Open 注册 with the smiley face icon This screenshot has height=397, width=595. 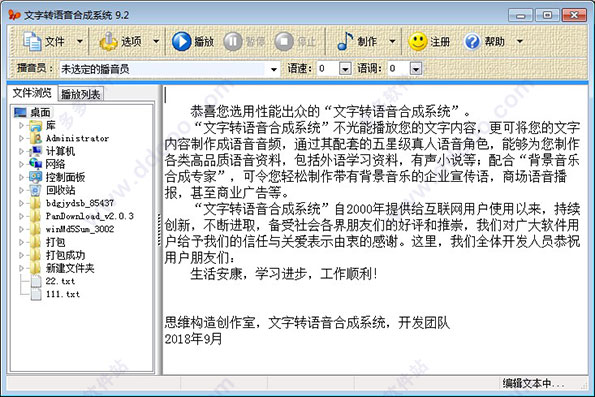(418, 41)
